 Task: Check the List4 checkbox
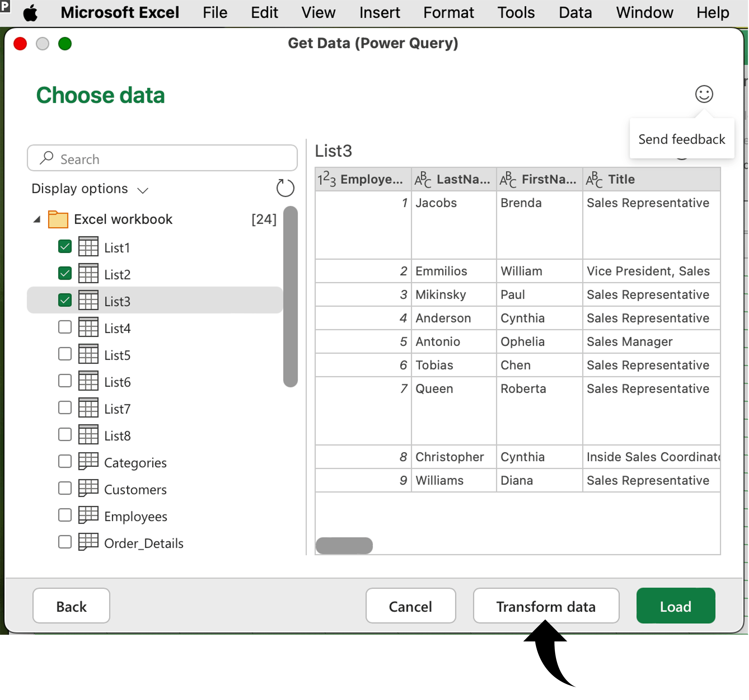coord(65,327)
